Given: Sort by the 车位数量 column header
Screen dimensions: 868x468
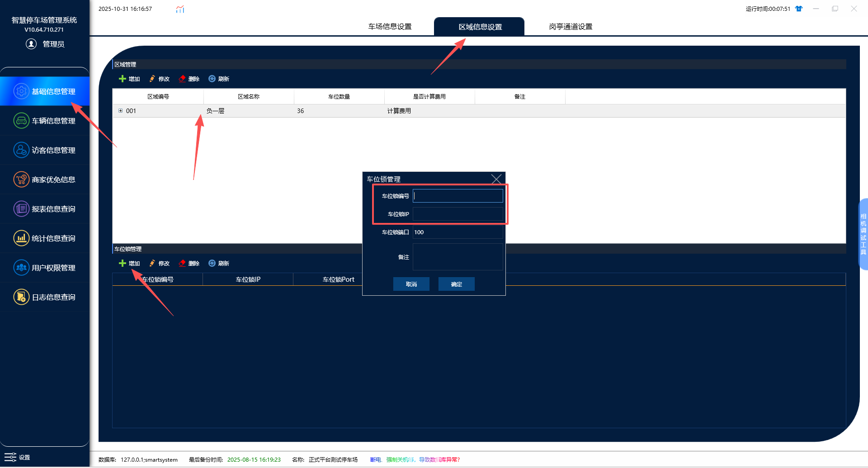Looking at the screenshot, I should pyautogui.click(x=339, y=97).
